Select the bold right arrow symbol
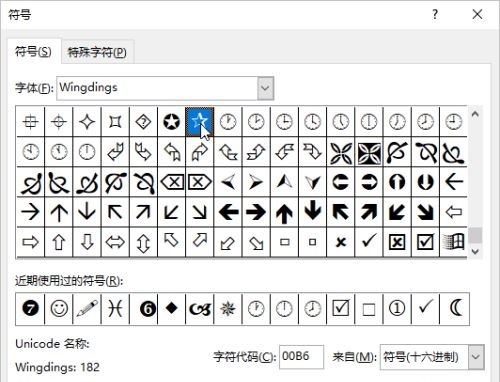Image resolution: width=500 pixels, height=382 pixels. [256, 212]
